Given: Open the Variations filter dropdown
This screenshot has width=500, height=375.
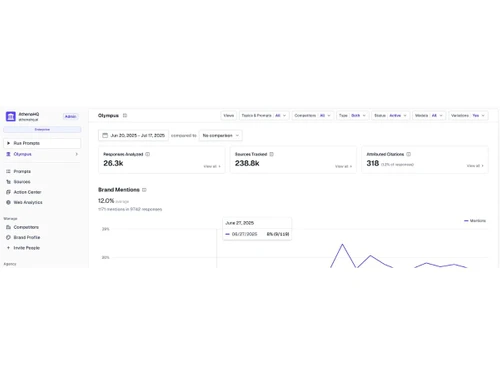Looking at the screenshot, I should point(468,115).
